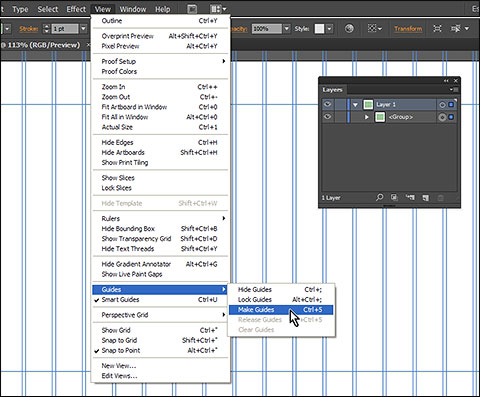Screen dimensions: 480x397
Task: Open the Align to selection icon dropdown
Action: [x=375, y=29]
